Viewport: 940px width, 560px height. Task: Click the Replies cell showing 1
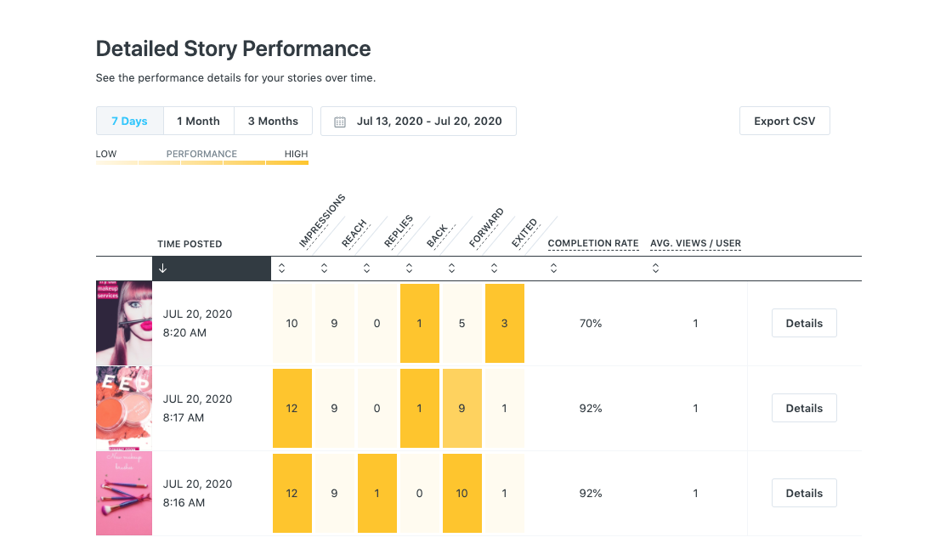click(x=377, y=494)
